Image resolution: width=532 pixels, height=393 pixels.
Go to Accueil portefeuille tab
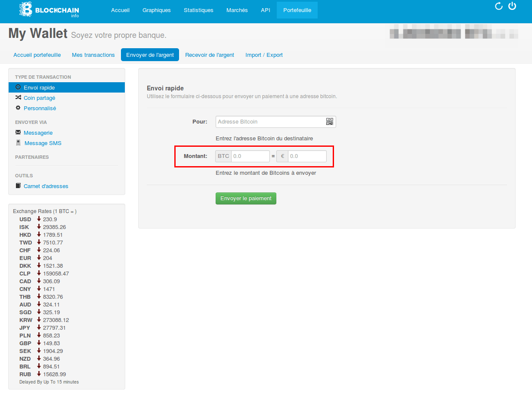[x=37, y=55]
